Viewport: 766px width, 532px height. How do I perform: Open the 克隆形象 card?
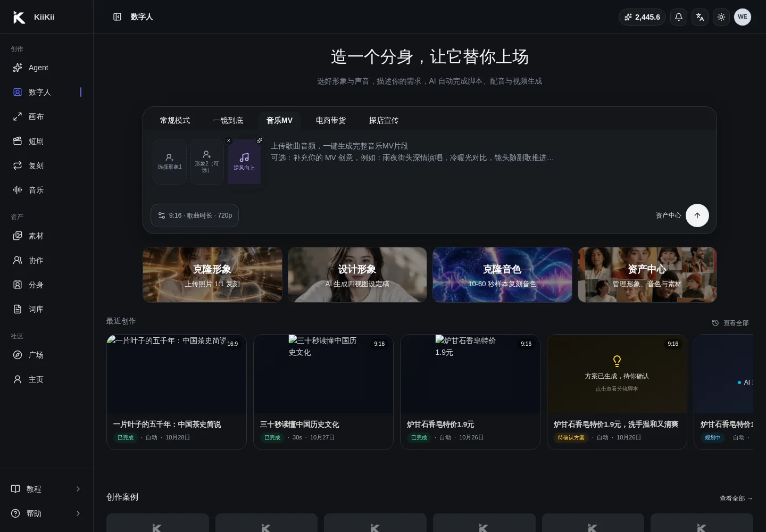point(212,275)
